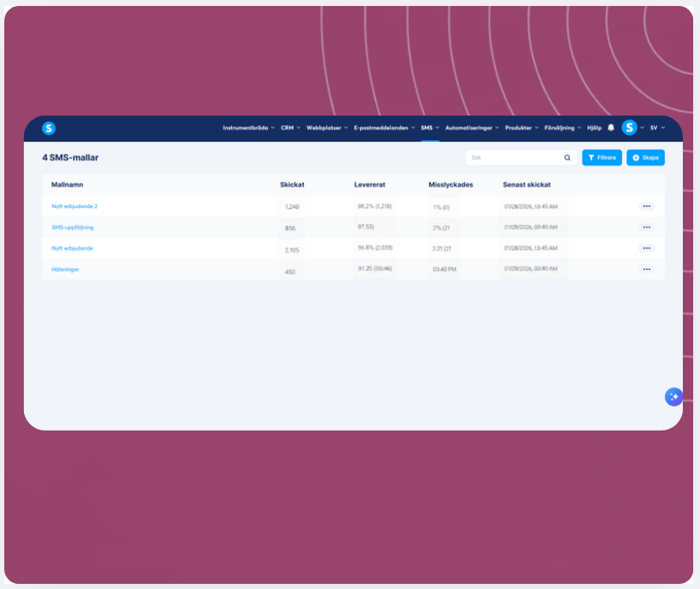
Task: Click the Skapa button
Action: click(645, 158)
